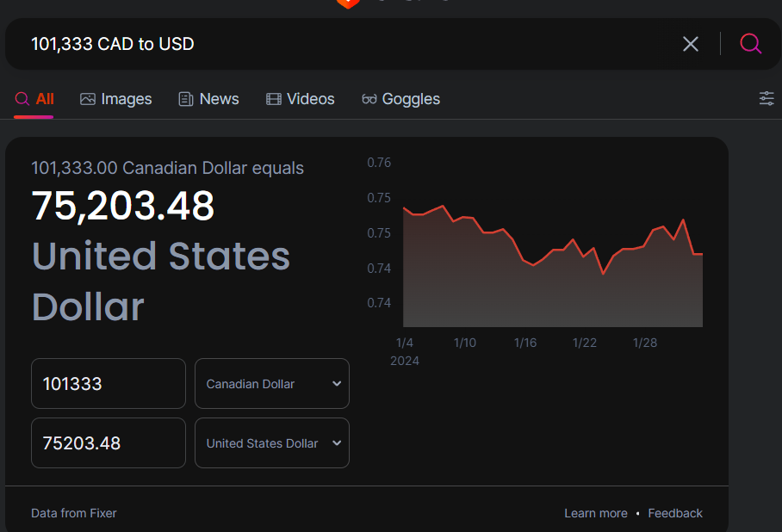The width and height of the screenshot is (782, 532).
Task: Click the 'Data from Fixer' text
Action: pos(74,513)
